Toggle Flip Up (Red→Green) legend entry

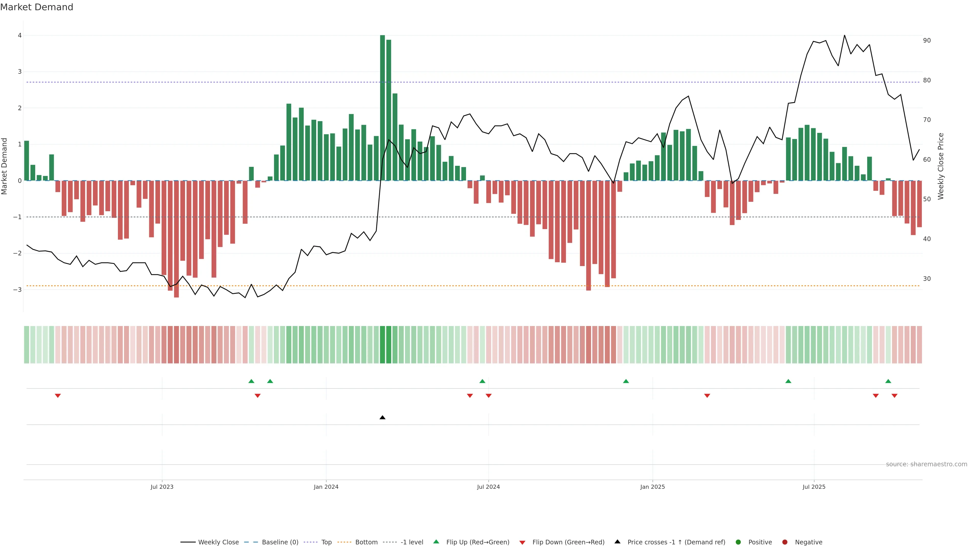click(x=477, y=542)
